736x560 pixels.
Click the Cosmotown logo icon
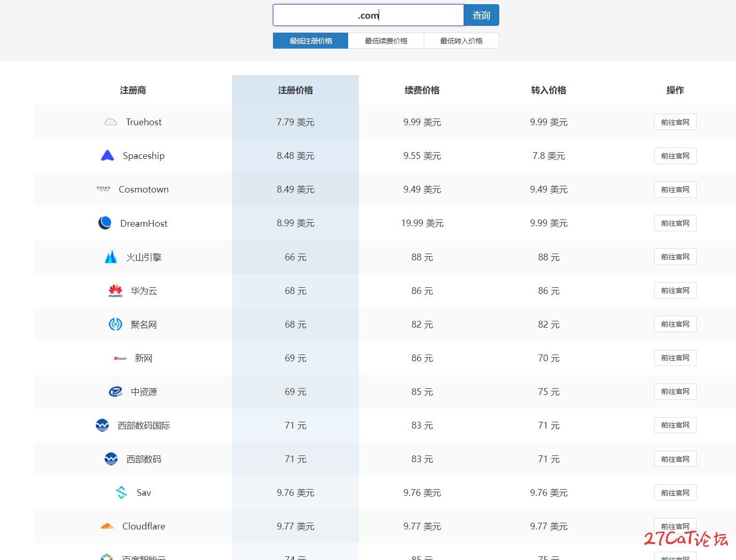[x=104, y=189]
